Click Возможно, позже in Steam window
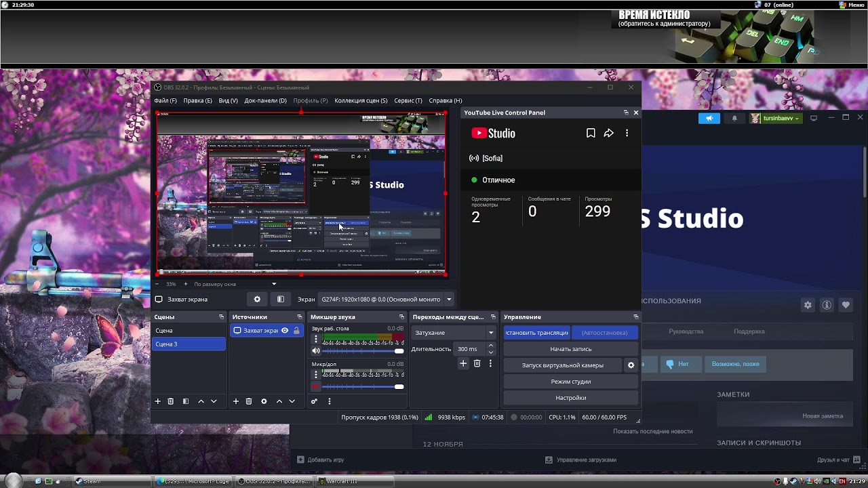The height and width of the screenshot is (488, 868). 736,364
